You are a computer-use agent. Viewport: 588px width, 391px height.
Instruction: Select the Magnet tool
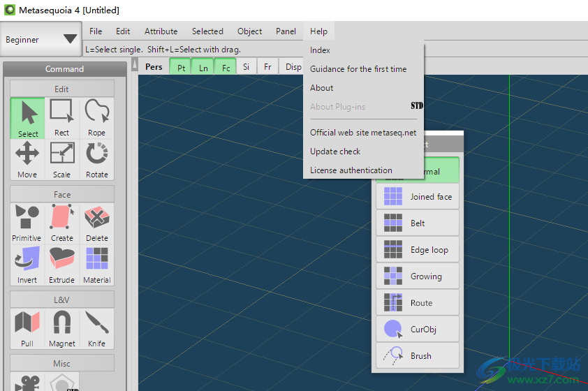(62, 329)
